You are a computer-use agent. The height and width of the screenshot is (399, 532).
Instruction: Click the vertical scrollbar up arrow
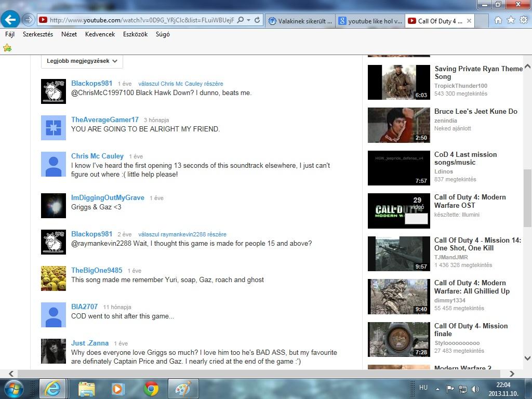(528, 66)
